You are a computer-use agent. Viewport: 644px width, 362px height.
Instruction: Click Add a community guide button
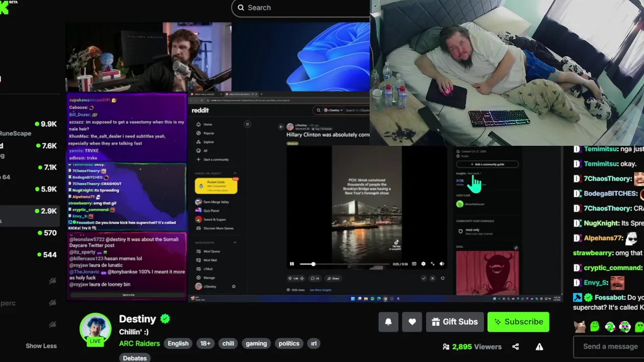pyautogui.click(x=487, y=164)
